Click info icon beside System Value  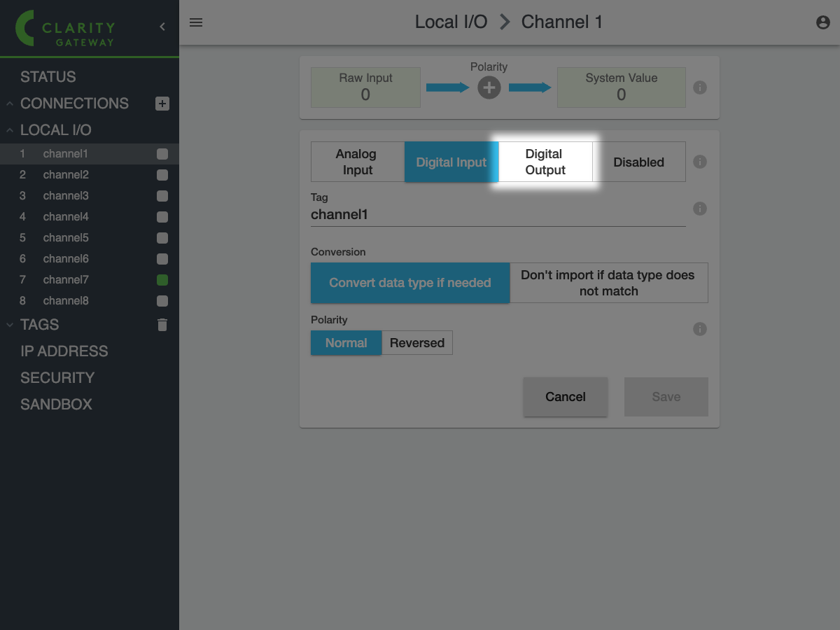coord(699,87)
